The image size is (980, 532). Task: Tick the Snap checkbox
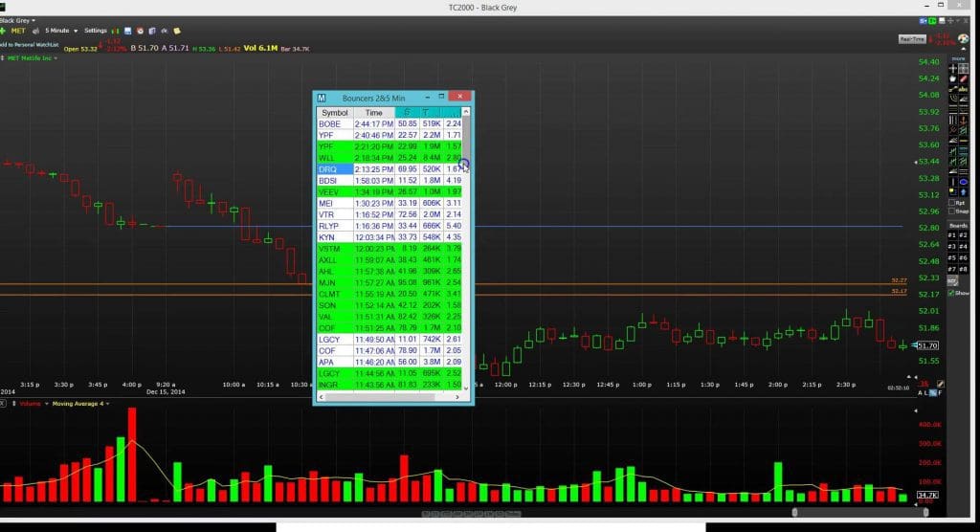click(952, 211)
